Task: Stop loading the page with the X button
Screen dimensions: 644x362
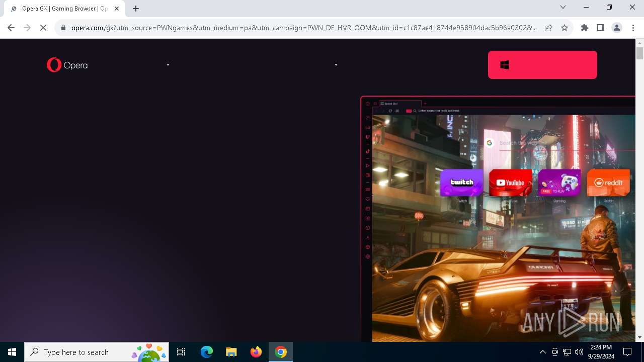Action: 43,28
